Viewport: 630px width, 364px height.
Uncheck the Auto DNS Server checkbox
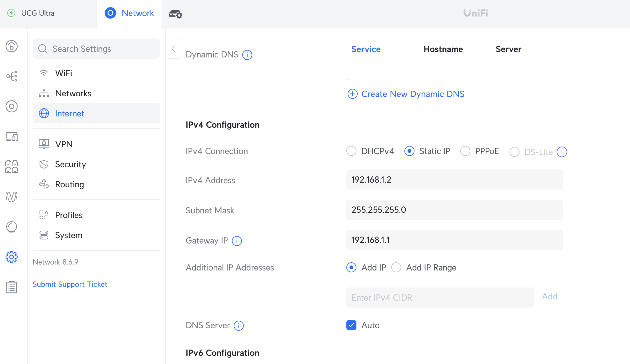351,325
